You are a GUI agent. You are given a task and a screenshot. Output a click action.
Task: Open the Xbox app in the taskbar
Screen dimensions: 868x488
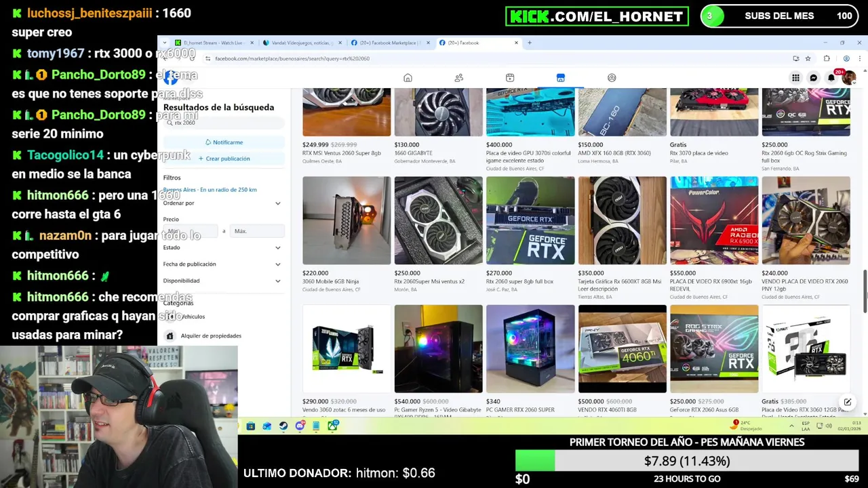pyautogui.click(x=332, y=426)
